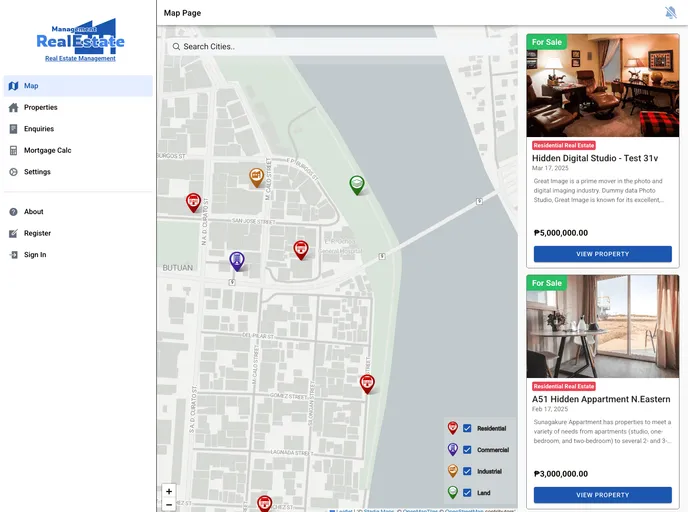Click For Sale badge on A51 Appartment
The width and height of the screenshot is (688, 512).
pyautogui.click(x=547, y=283)
